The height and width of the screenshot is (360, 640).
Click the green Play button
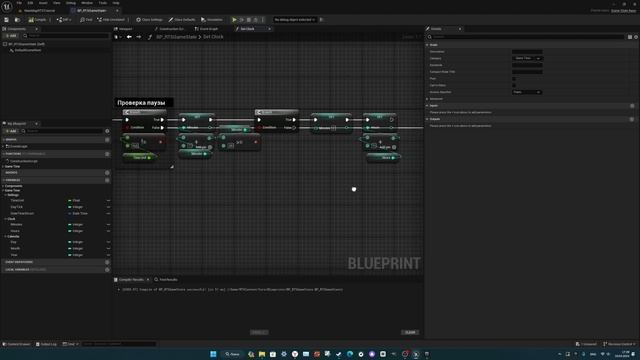[234, 20]
